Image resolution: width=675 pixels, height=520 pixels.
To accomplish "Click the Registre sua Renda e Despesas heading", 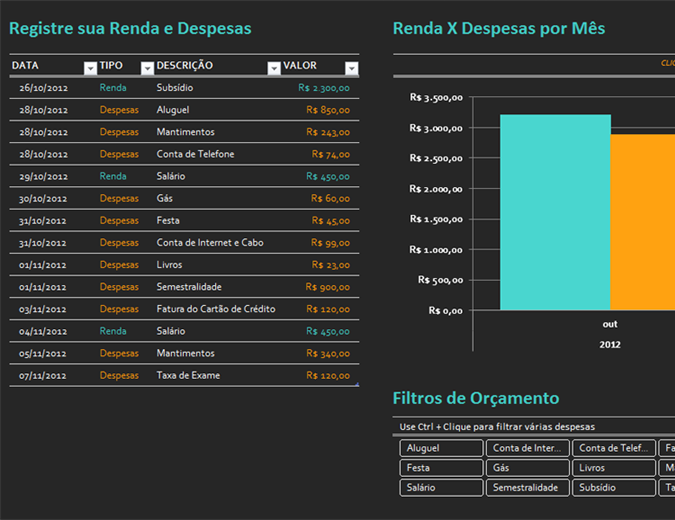I will click(130, 28).
